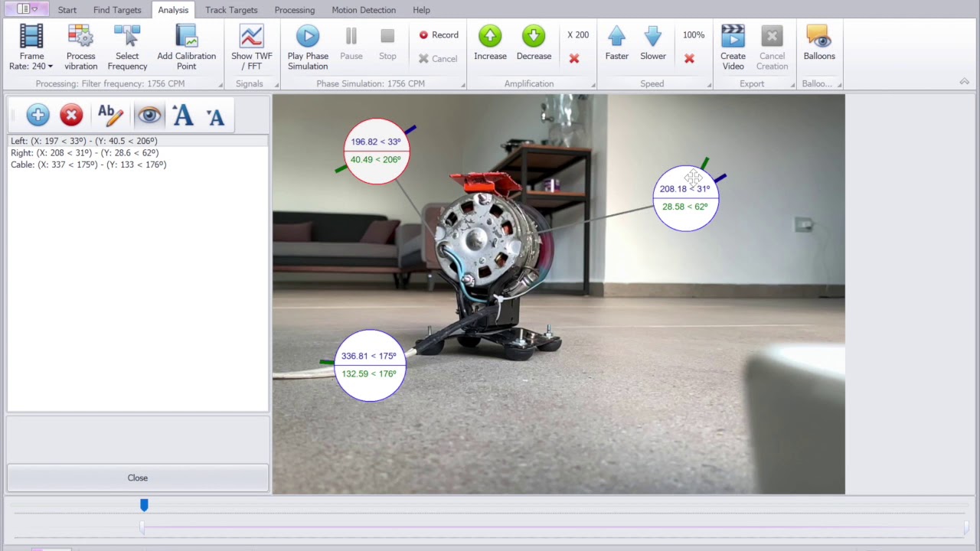Viewport: 980px width, 551px height.
Task: Open the Track Targets tab
Action: click(231, 10)
